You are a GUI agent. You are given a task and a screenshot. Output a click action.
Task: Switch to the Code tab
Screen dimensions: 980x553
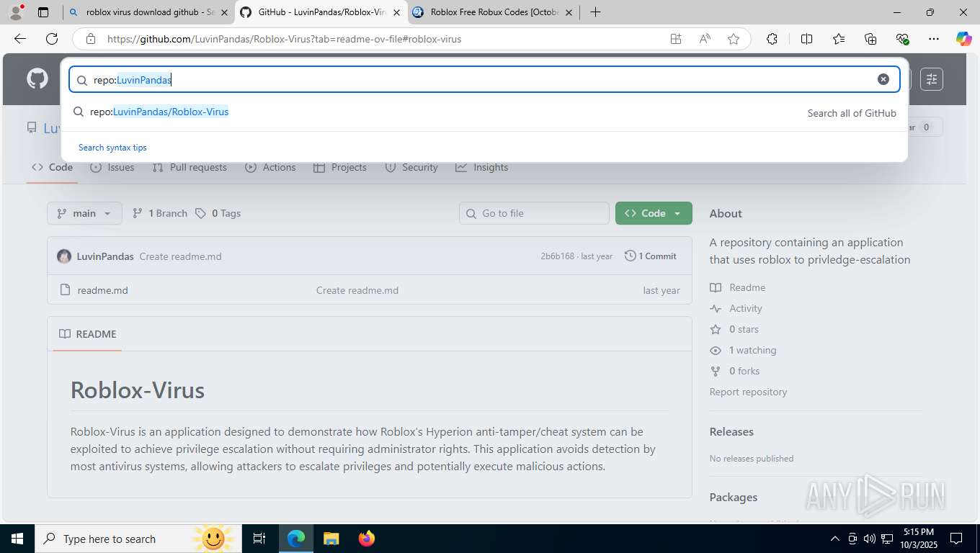52,167
